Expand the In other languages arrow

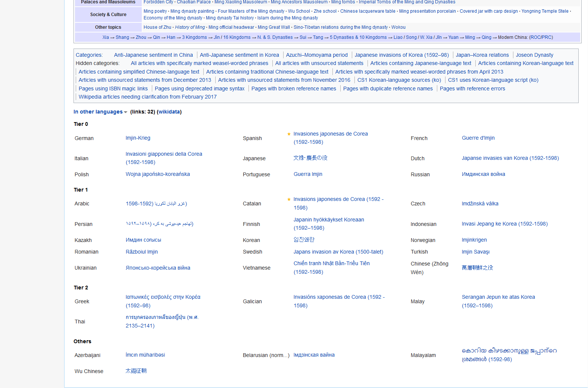click(x=125, y=112)
